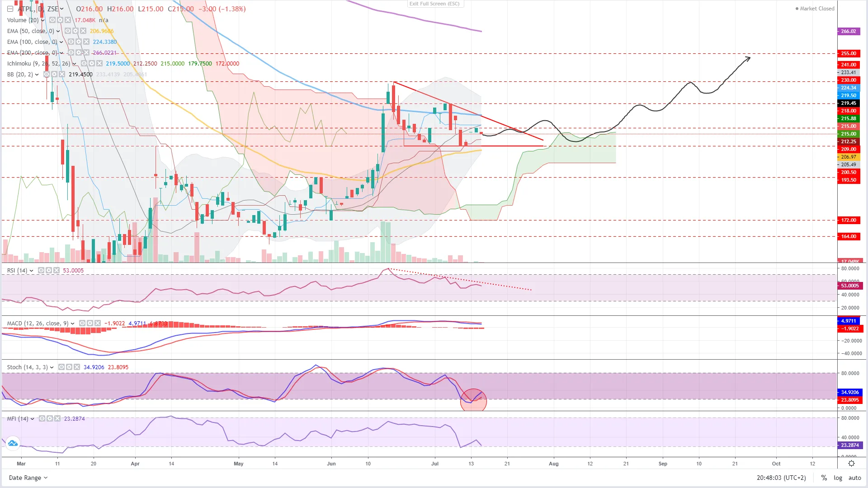This screenshot has height=488, width=868.
Task: Toggle visibility of EMA 200 indicator
Action: (71, 53)
